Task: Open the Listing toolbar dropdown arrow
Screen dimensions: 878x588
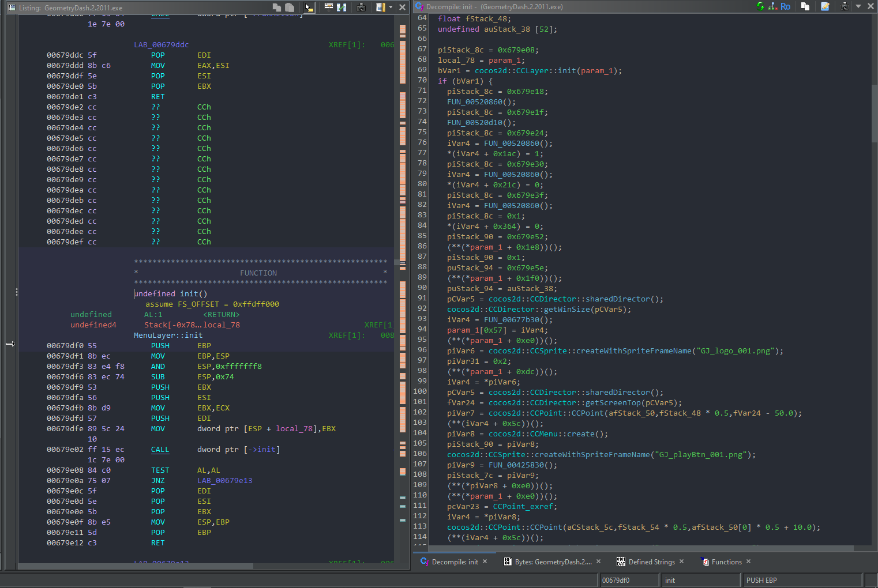Action: [x=391, y=7]
